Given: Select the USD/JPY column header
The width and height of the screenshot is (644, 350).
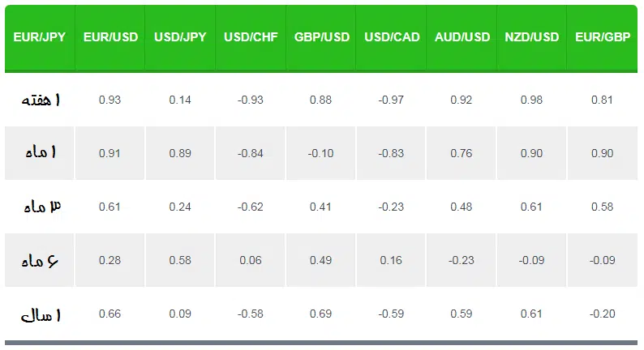Looking at the screenshot, I should click(180, 38).
